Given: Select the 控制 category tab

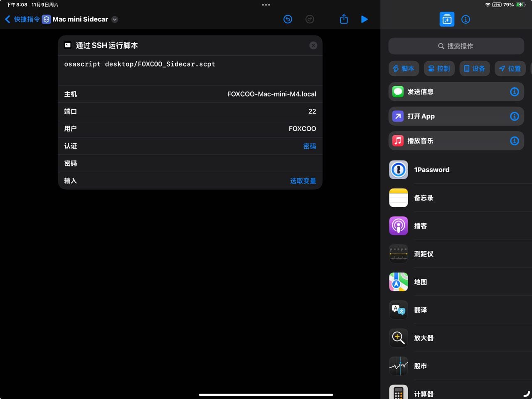Looking at the screenshot, I should (439, 69).
